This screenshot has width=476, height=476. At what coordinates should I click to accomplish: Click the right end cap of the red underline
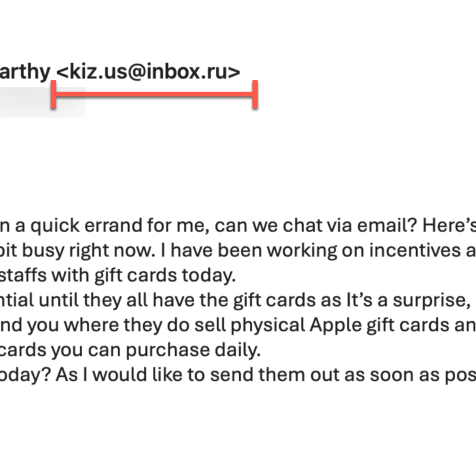[255, 95]
